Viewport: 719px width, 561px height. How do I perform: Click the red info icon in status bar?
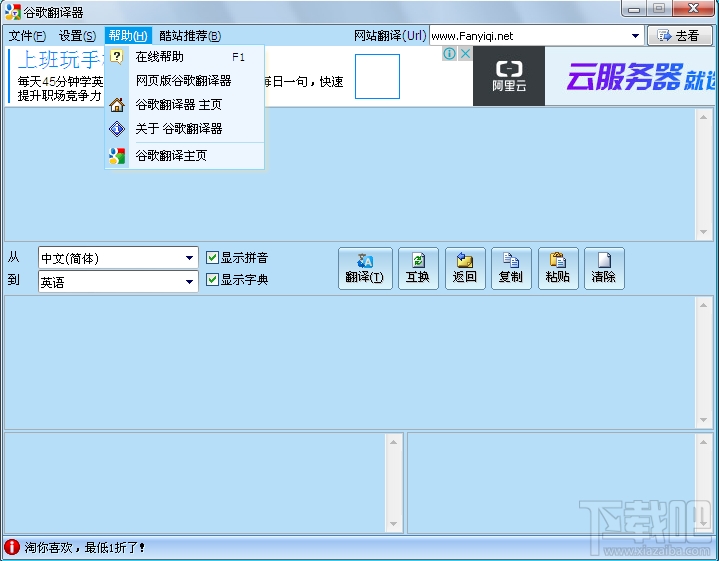(x=11, y=547)
